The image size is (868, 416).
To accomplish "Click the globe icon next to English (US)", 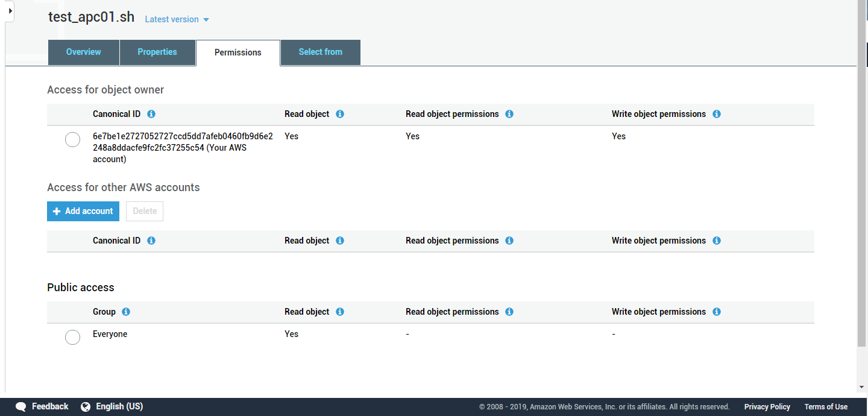I will click(86, 406).
